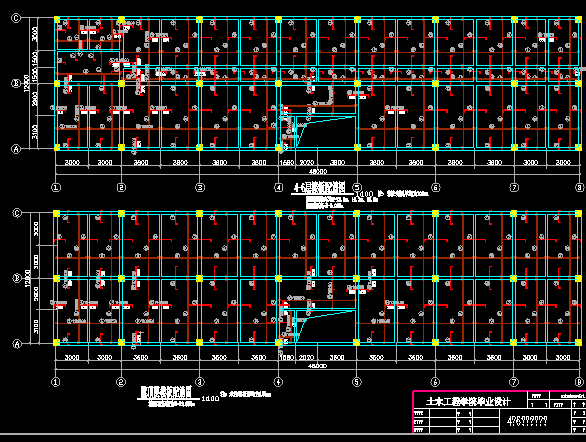Select the lower plan's 12000 vertical dimension text
Viewport: 586px width, 442px height.
point(27,278)
